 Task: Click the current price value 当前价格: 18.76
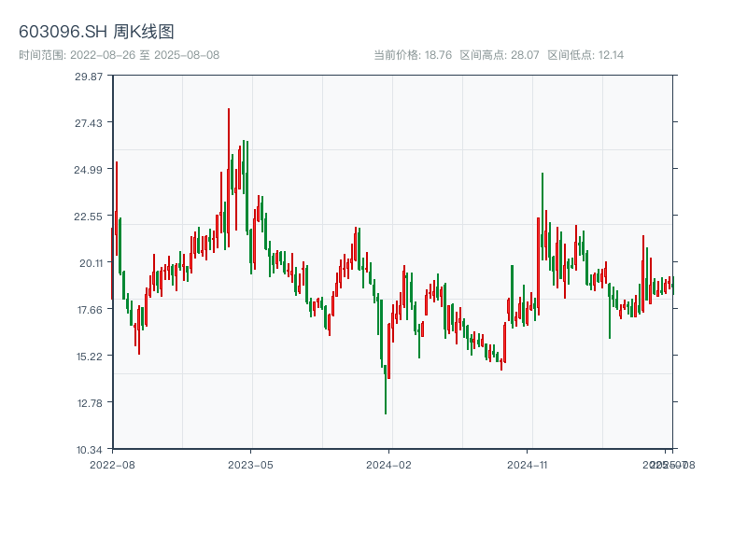coord(413,55)
